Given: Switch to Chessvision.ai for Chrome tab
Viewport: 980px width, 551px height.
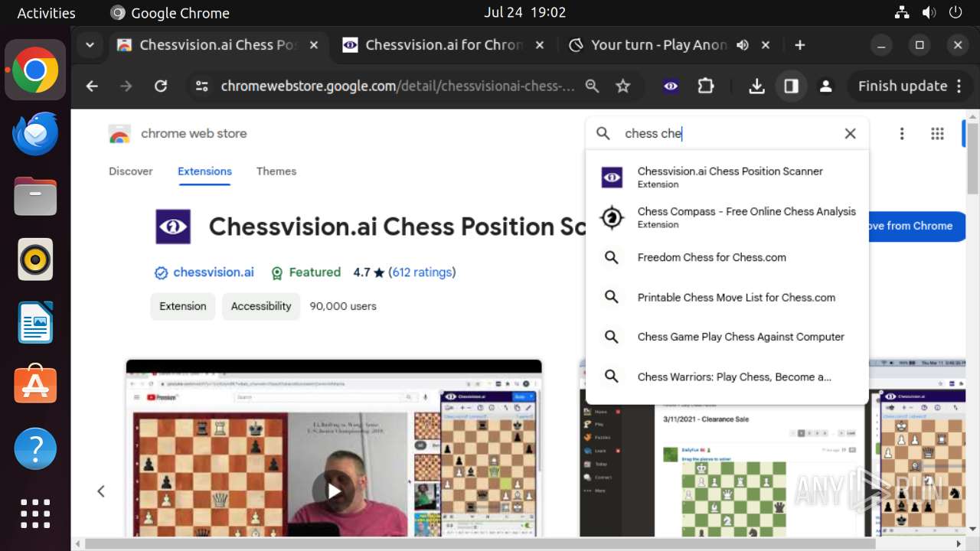Looking at the screenshot, I should (x=444, y=45).
